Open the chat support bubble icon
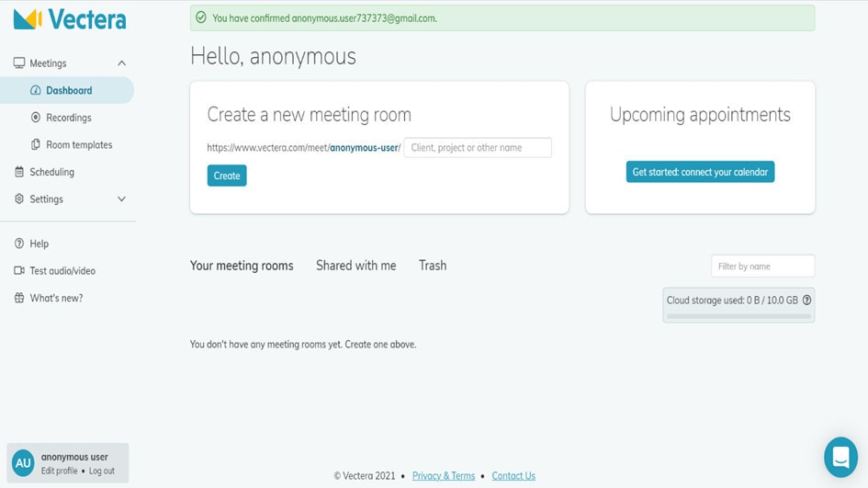Viewport: 868px width, 488px height. (840, 457)
